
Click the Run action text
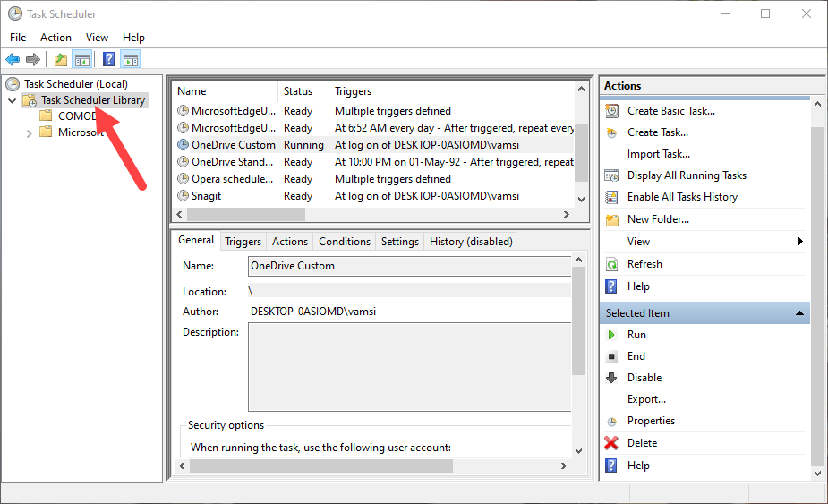(636, 335)
